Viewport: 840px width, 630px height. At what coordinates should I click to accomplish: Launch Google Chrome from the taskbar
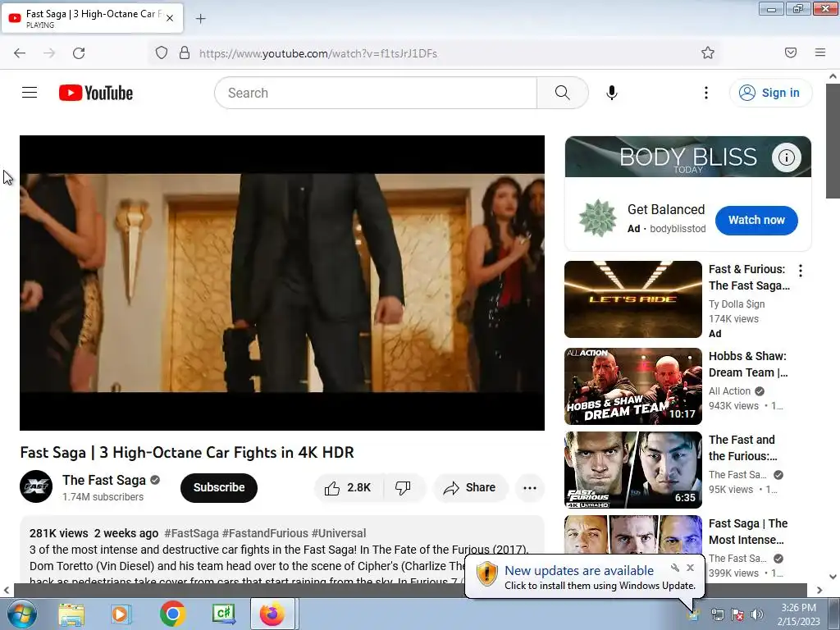[172, 614]
